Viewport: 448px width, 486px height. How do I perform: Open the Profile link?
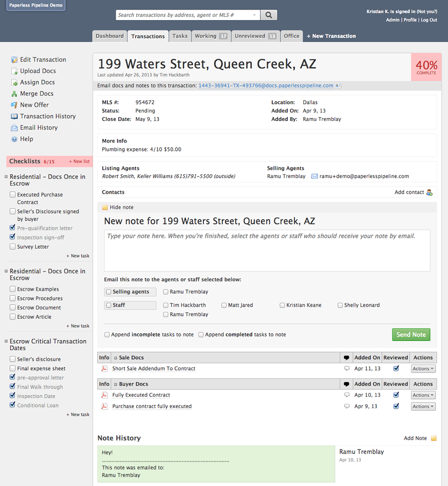click(410, 20)
